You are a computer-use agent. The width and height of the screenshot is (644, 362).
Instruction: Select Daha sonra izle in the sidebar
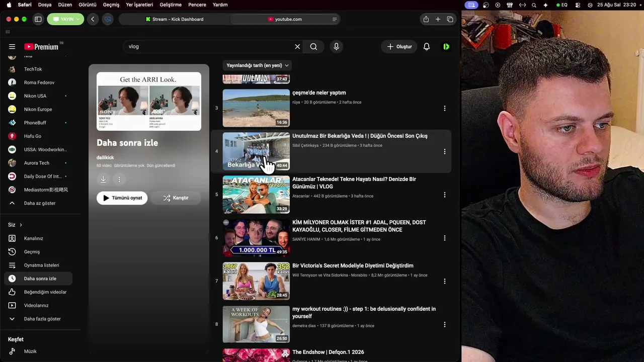(x=38, y=279)
